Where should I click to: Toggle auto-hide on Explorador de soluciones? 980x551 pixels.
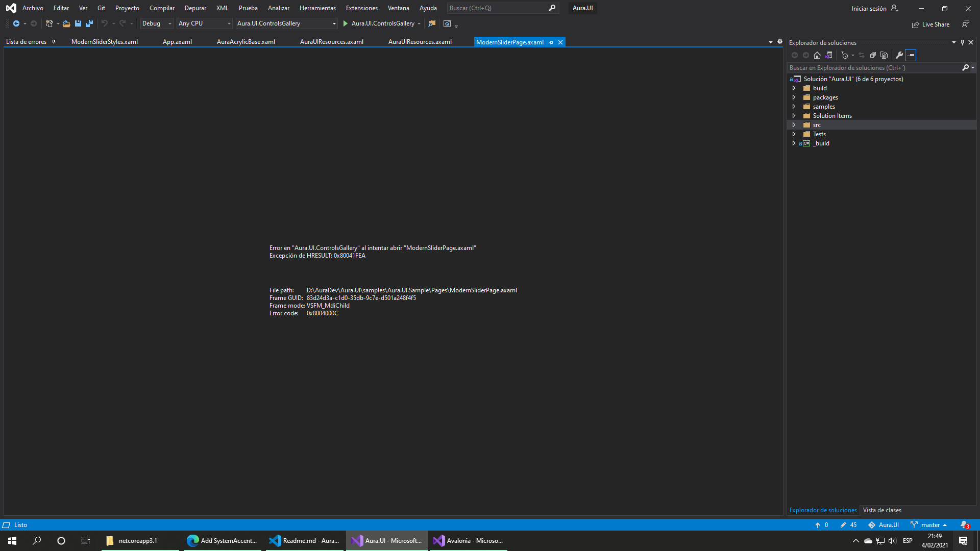coord(962,42)
